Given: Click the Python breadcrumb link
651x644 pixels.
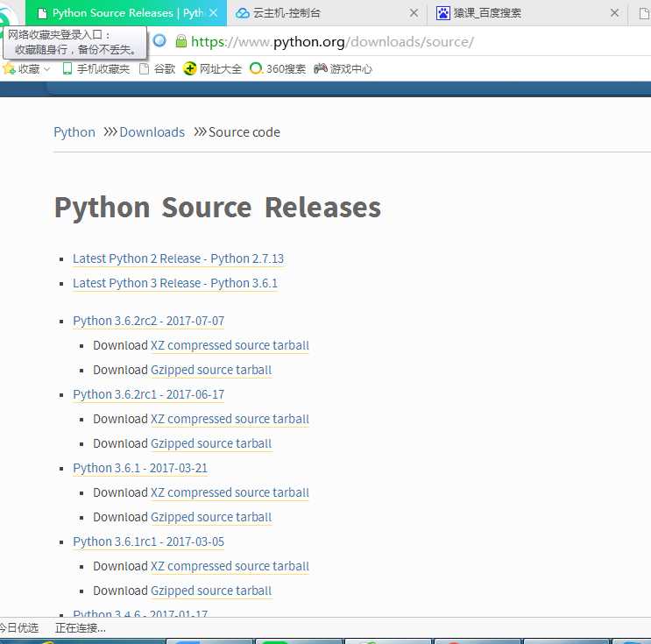Looking at the screenshot, I should pyautogui.click(x=74, y=132).
